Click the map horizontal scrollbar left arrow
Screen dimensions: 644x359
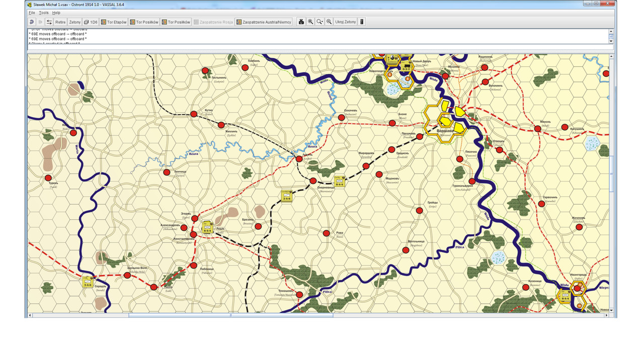coord(30,315)
